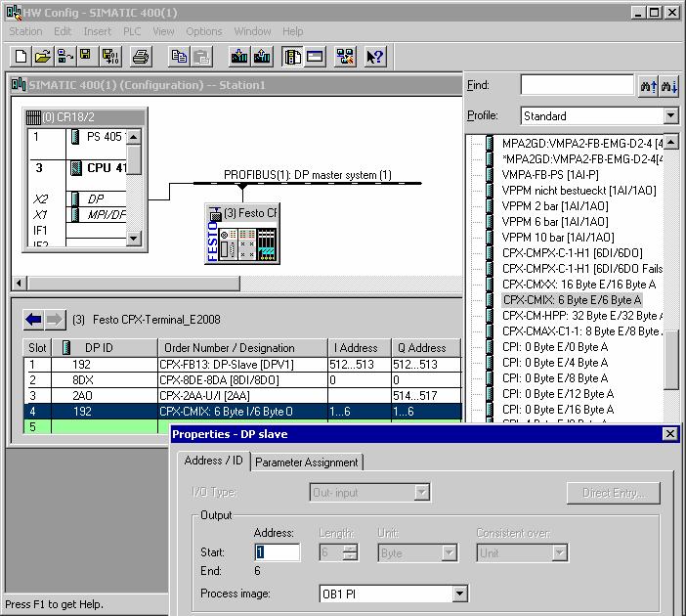Click the Open folder toolbar icon

[x=43, y=57]
